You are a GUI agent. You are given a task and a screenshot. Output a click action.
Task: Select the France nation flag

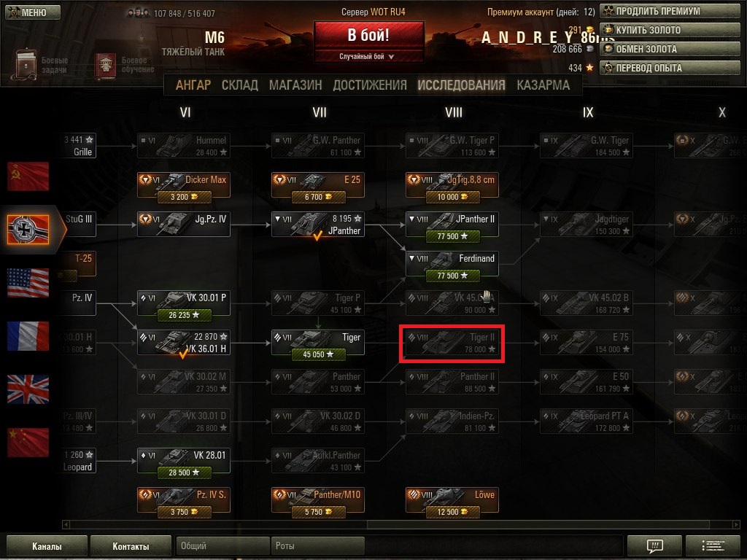click(x=28, y=335)
